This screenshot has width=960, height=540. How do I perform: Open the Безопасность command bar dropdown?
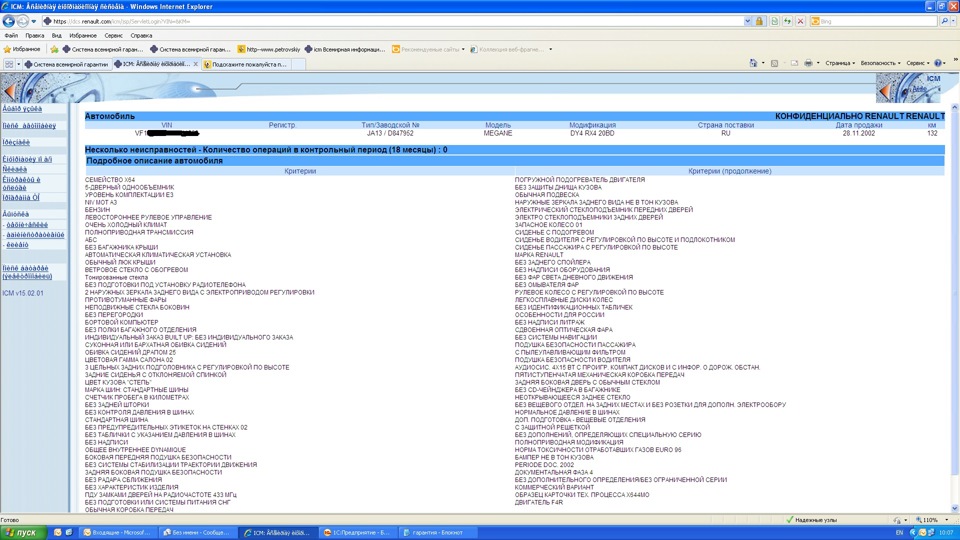coord(880,63)
